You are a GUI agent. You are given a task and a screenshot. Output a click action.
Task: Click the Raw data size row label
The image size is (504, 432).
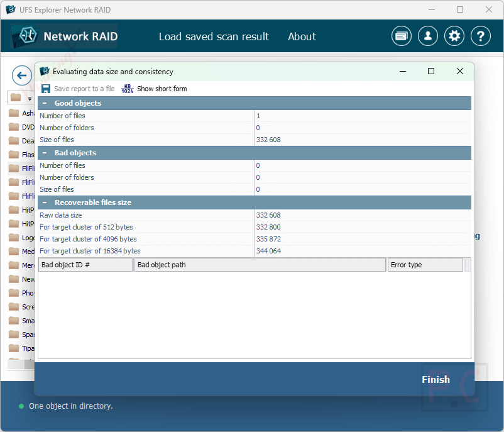(x=61, y=215)
